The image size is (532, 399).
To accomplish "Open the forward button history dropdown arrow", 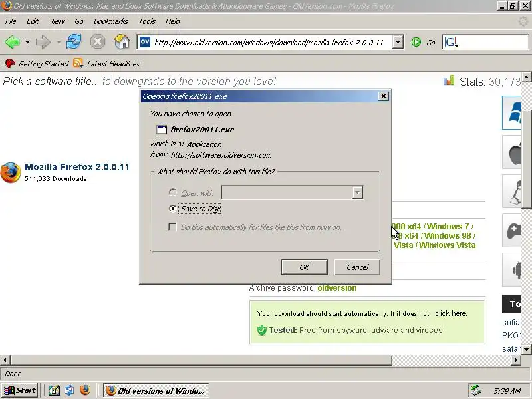I will coord(59,43).
